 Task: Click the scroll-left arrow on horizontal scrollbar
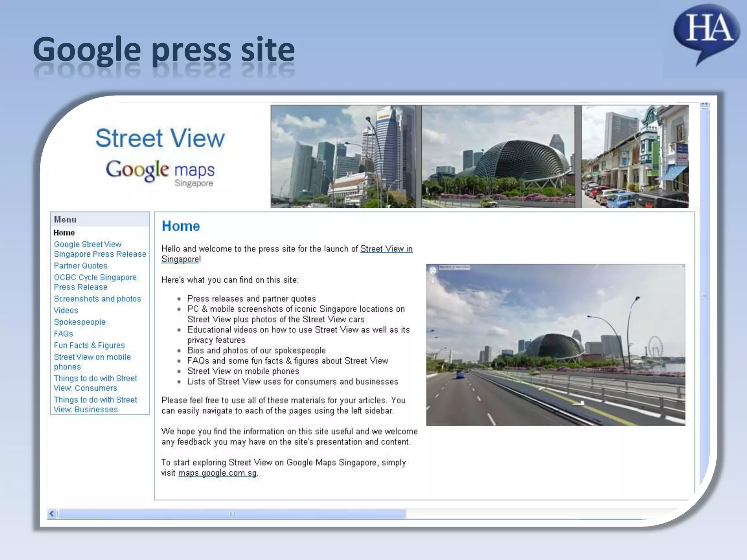(52, 514)
